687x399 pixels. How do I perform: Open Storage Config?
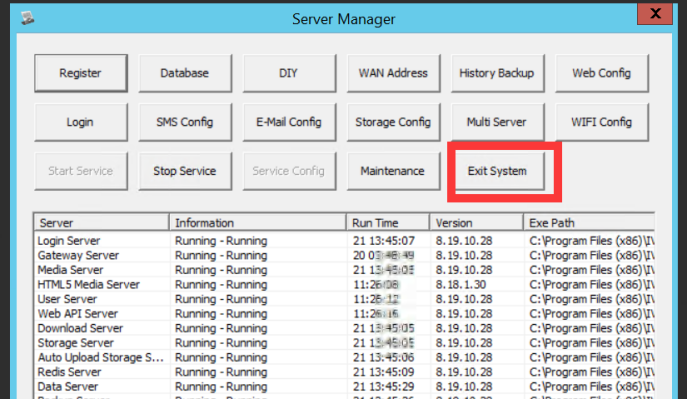tap(393, 122)
